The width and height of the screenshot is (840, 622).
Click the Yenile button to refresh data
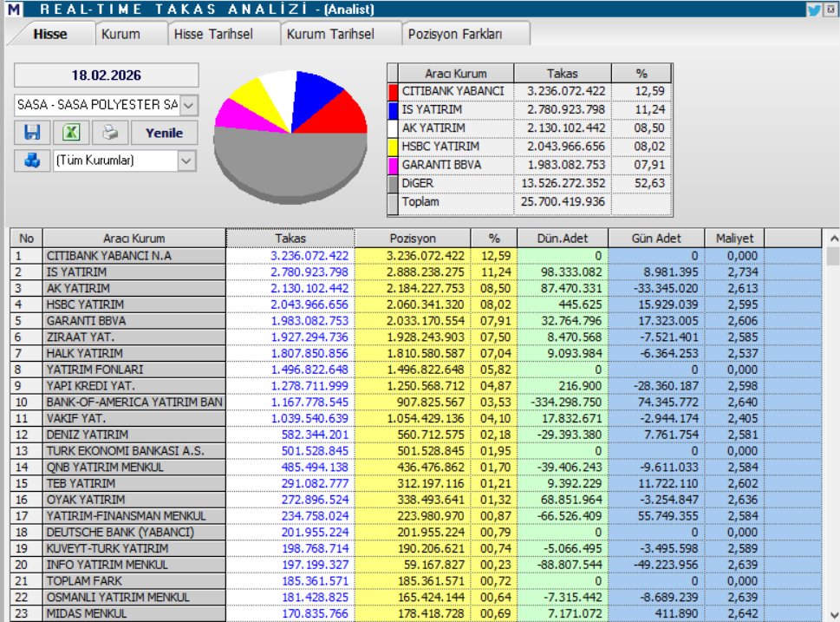point(165,132)
